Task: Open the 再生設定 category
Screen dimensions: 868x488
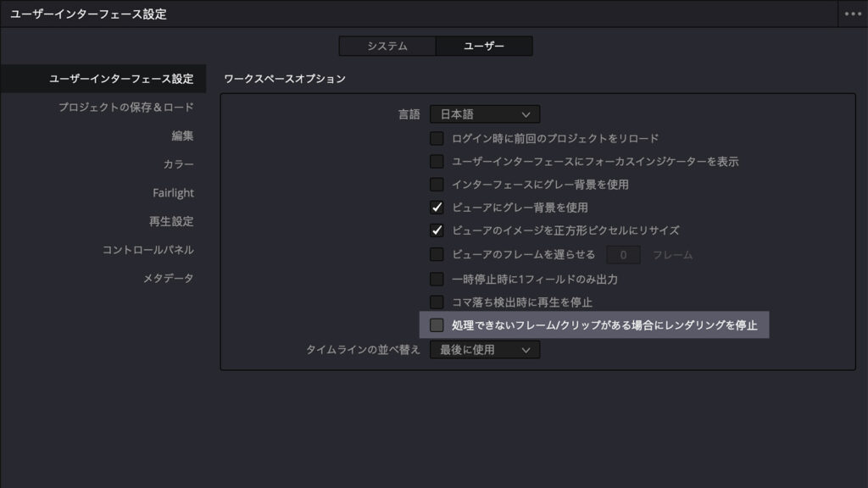Action: [x=171, y=221]
